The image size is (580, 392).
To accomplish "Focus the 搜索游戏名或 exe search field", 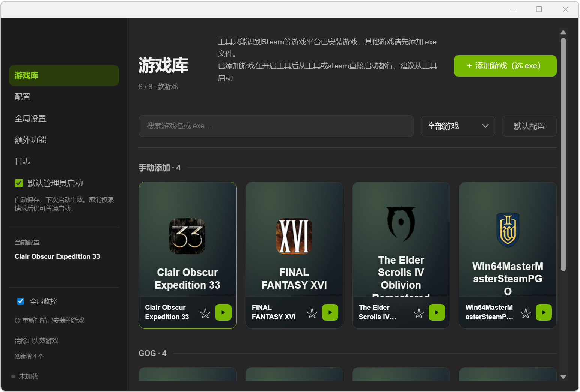I will pyautogui.click(x=276, y=126).
